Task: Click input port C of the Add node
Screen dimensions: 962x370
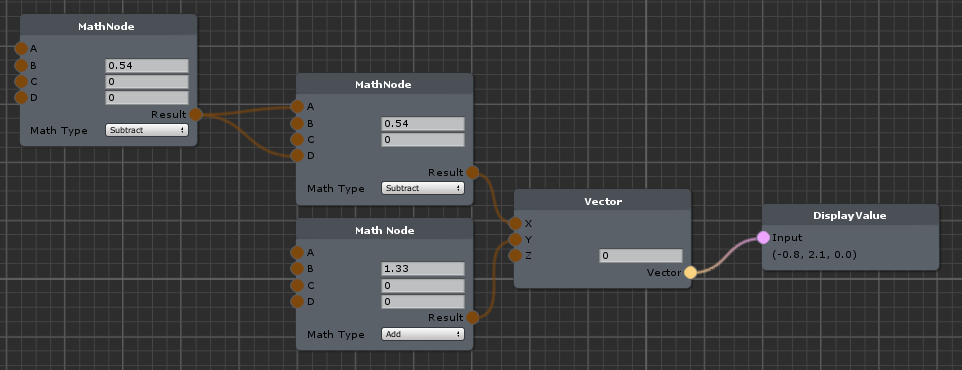Action: 298,285
